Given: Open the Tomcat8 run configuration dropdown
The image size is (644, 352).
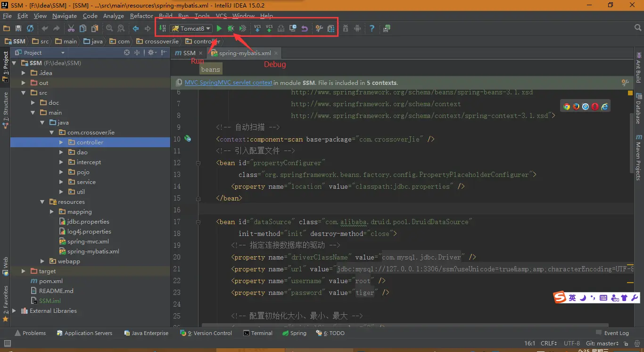Looking at the screenshot, I should click(191, 29).
